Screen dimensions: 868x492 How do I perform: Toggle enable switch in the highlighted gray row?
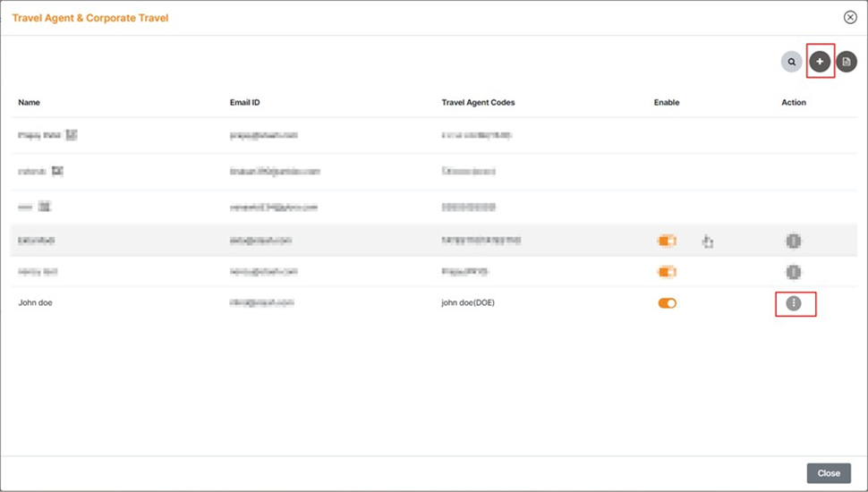pyautogui.click(x=667, y=241)
